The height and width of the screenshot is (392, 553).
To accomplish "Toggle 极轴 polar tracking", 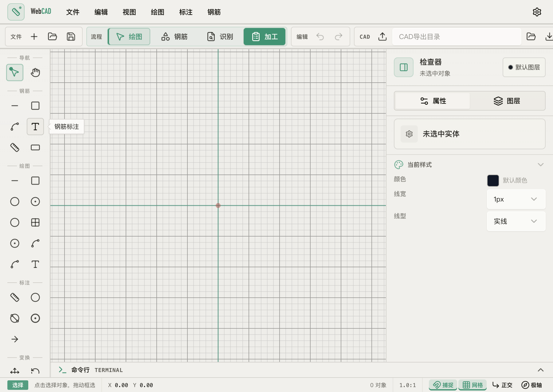I will pyautogui.click(x=531, y=385).
